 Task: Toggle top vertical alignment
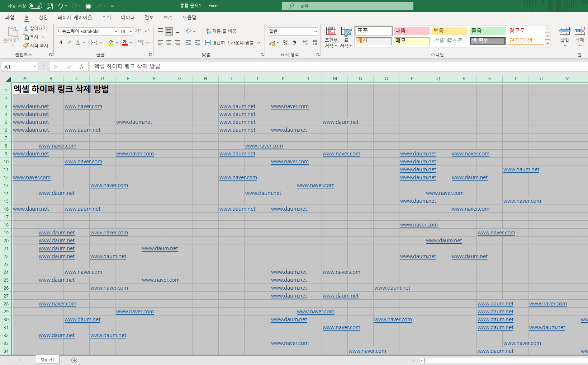point(160,31)
